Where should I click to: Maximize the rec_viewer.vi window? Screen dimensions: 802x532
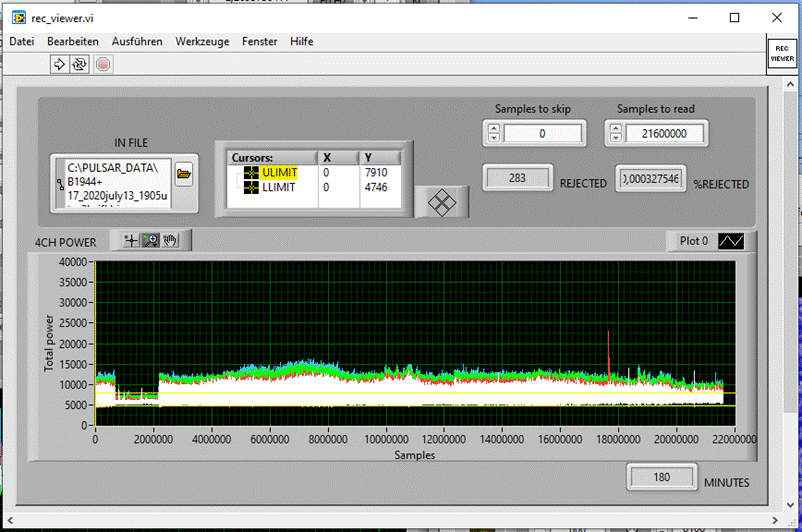[x=734, y=18]
